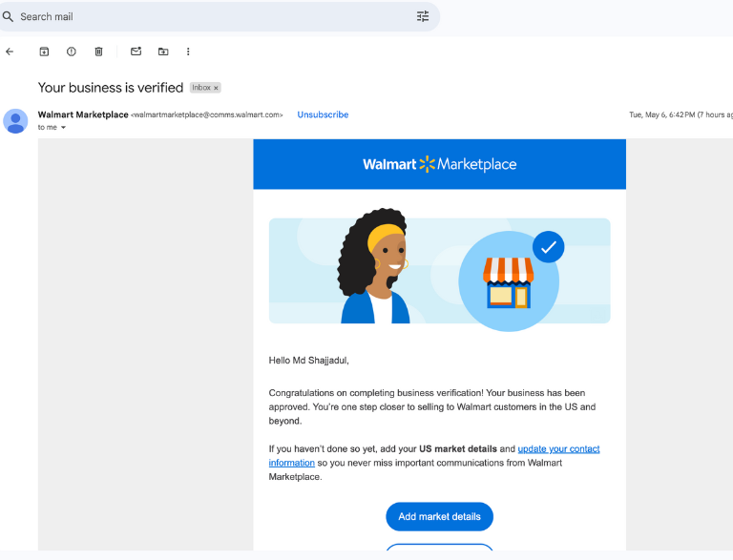Viewport: 733px width, 560px height.
Task: Click the sender profile avatar
Action: pyautogui.click(x=15, y=121)
